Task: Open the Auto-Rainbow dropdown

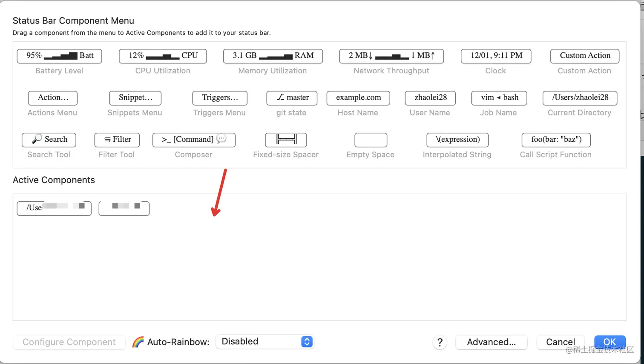Action: point(265,341)
